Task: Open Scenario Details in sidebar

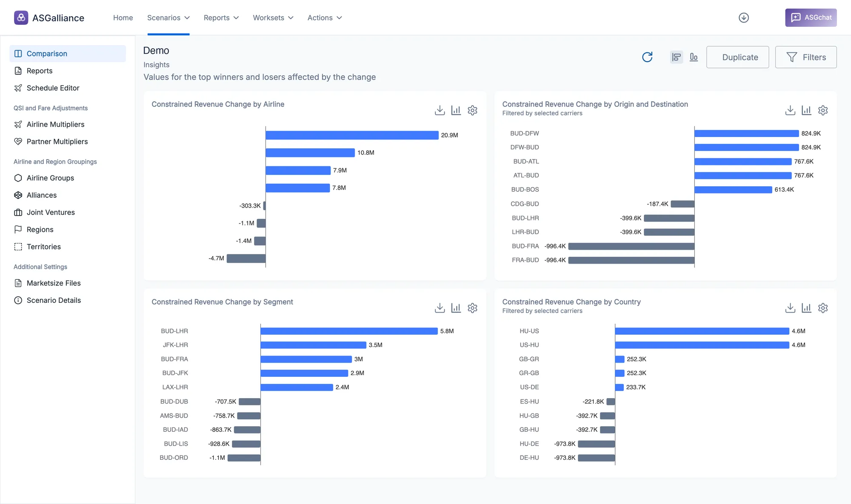Action: [68, 300]
